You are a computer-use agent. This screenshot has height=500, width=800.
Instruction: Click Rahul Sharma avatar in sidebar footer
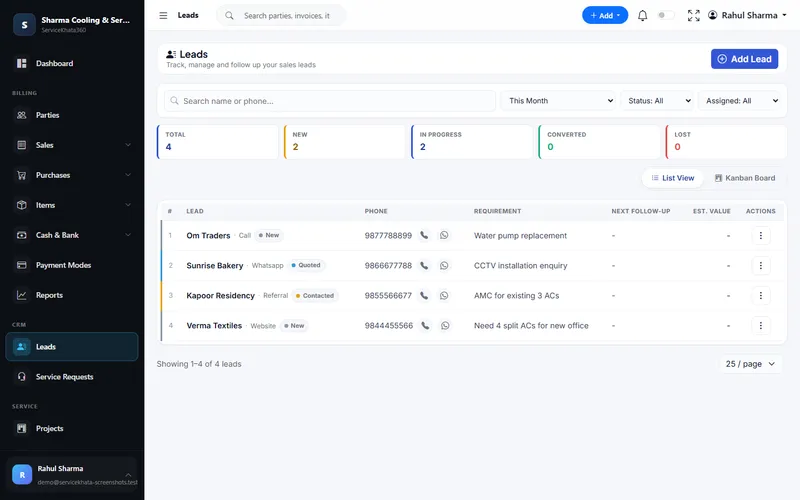(22, 474)
